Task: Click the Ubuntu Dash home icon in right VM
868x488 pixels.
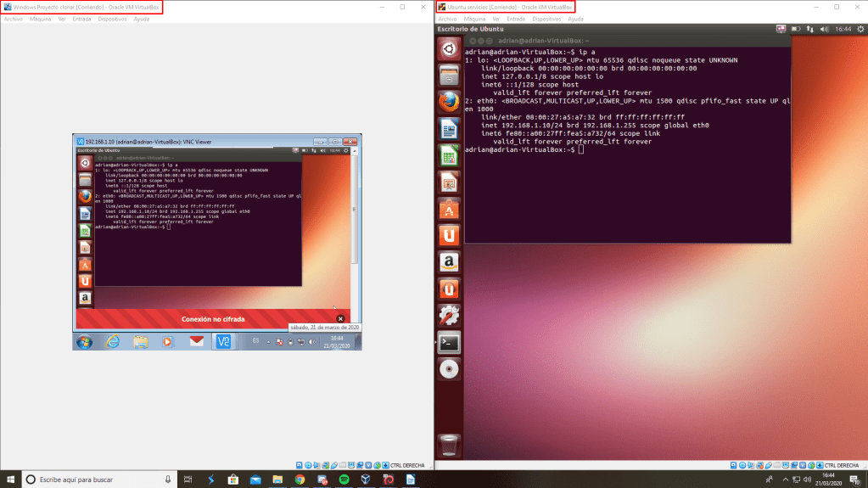Action: (x=449, y=48)
